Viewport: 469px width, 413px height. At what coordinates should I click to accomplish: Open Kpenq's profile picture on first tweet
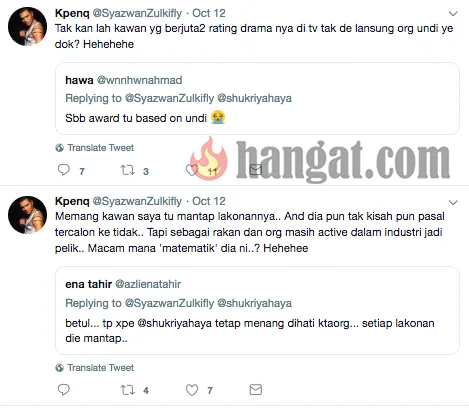tap(27, 26)
